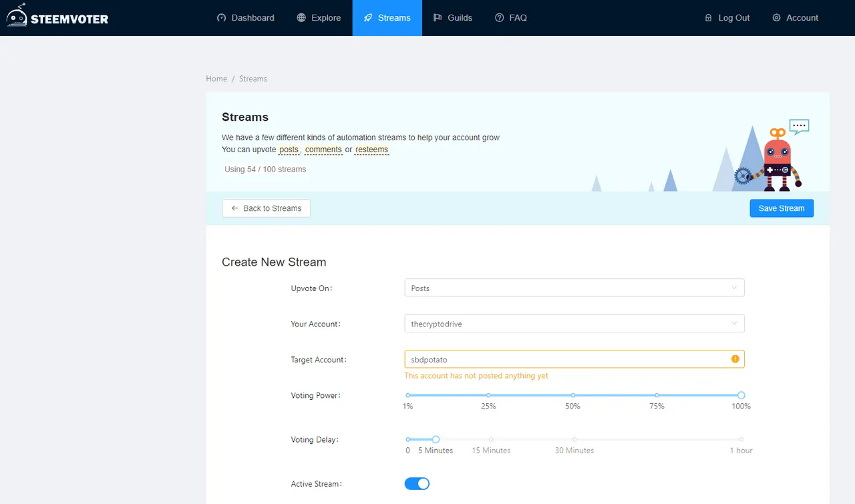Click the orange warning icon in Target Account
The height and width of the screenshot is (504, 855).
[735, 359]
